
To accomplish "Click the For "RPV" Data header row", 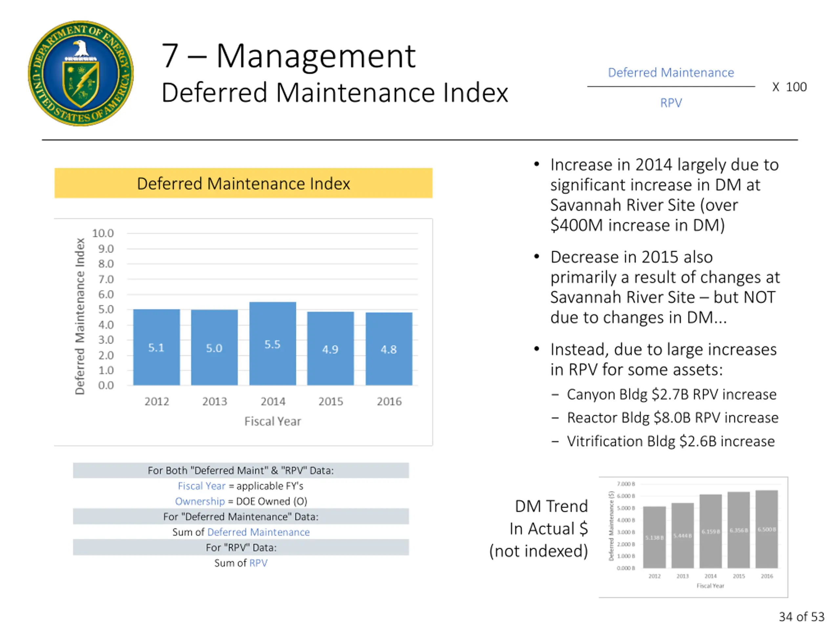I will click(x=241, y=548).
